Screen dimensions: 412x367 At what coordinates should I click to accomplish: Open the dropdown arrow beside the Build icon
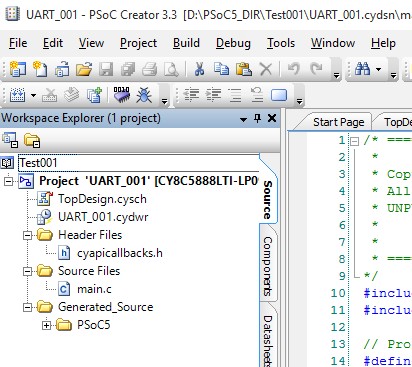pos(33,95)
